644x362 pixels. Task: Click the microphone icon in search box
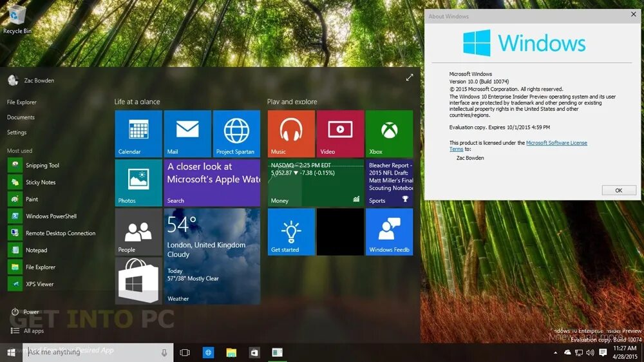tap(164, 352)
